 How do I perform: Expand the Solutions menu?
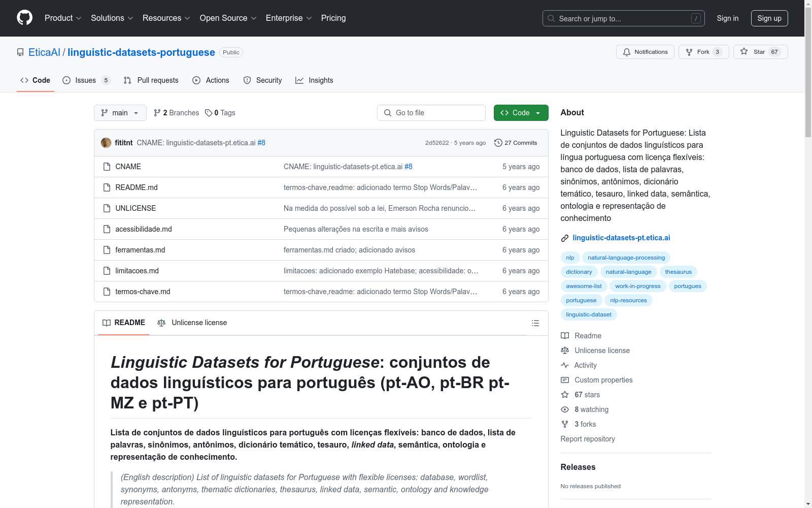(112, 18)
